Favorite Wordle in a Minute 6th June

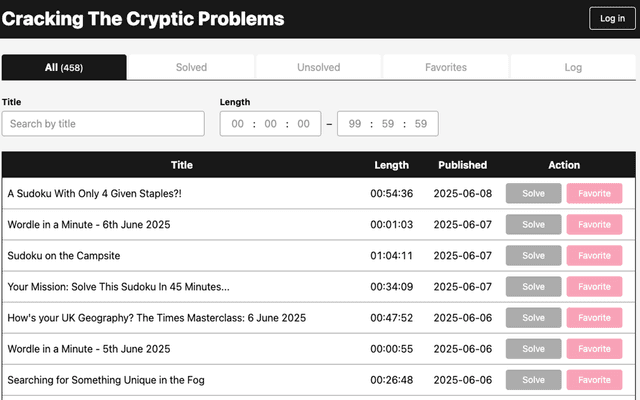coord(594,224)
